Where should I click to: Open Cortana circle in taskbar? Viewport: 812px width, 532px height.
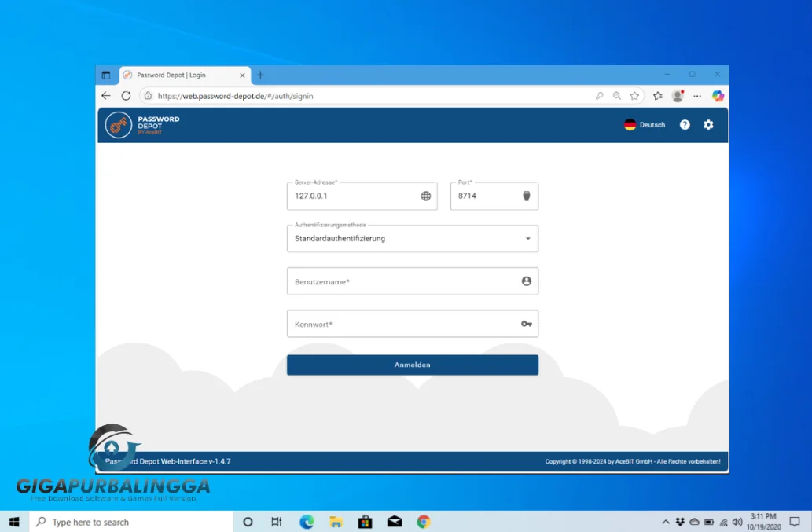pos(248,522)
